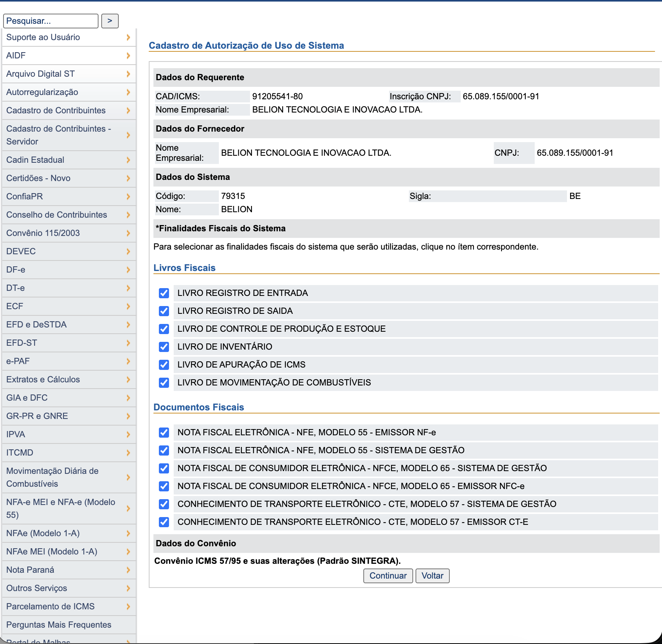Click the Cadastro de Autorização de Uso de Sistema heading
The height and width of the screenshot is (644, 662).
coord(246,46)
